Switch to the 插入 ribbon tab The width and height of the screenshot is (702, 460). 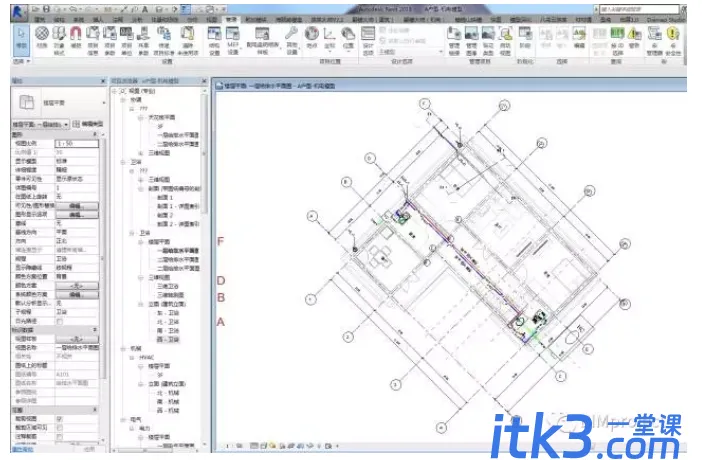point(98,20)
